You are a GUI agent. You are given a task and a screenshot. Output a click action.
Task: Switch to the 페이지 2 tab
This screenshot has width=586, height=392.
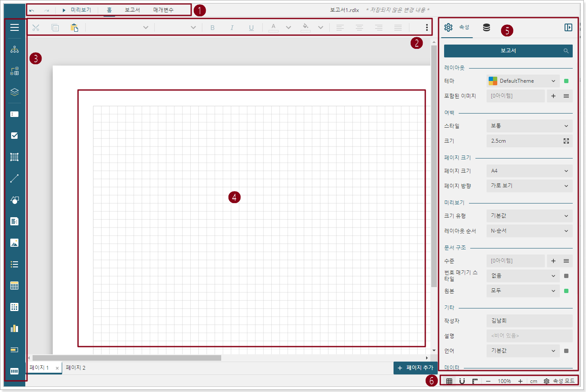[x=76, y=368]
